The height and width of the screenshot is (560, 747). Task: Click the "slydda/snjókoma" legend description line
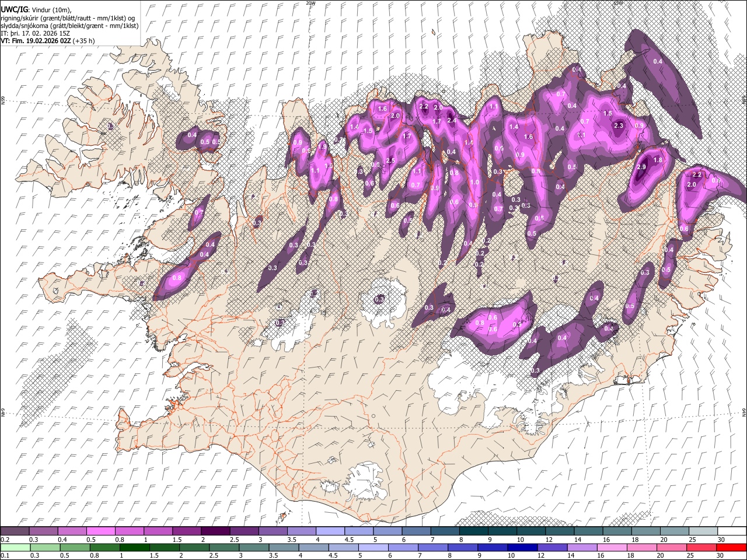pyautogui.click(x=69, y=26)
